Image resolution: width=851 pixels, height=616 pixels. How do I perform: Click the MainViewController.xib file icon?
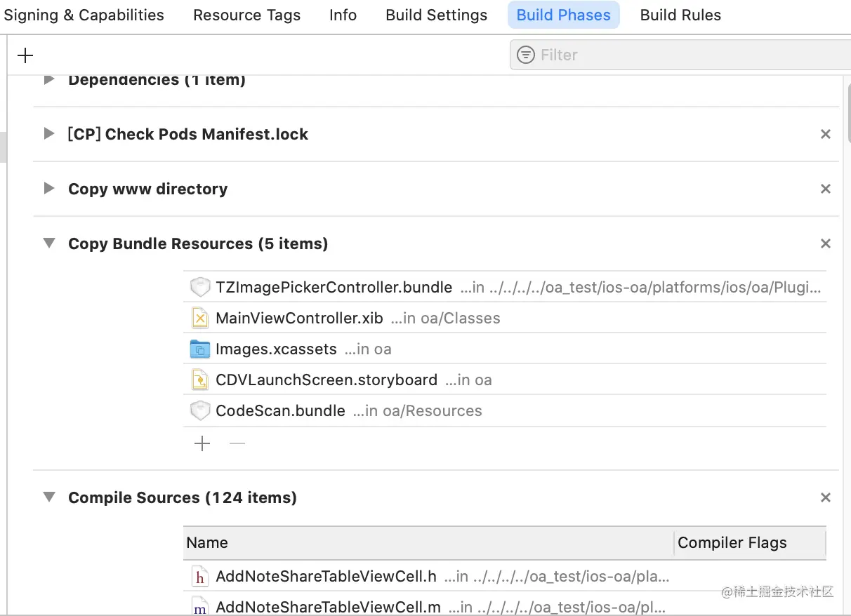[x=200, y=319]
